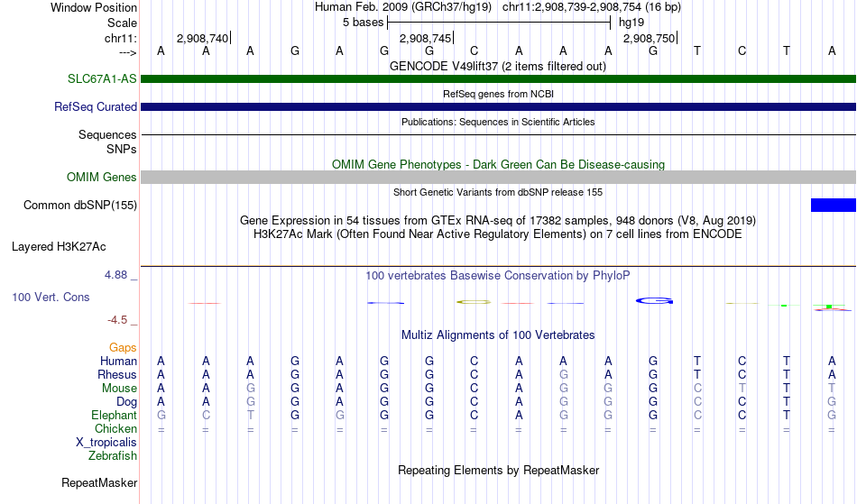The width and height of the screenshot is (857, 504).
Task: Click the Chicken species row label
Action: tap(115, 428)
